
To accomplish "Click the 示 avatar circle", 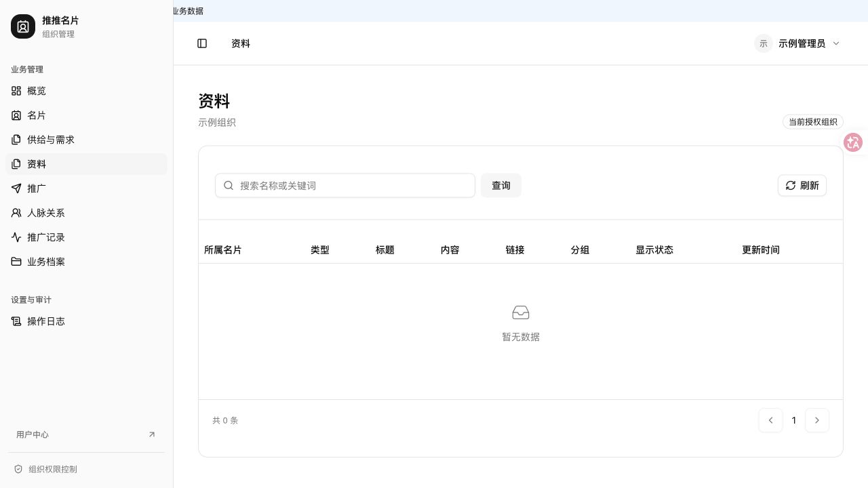I will click(x=764, y=43).
